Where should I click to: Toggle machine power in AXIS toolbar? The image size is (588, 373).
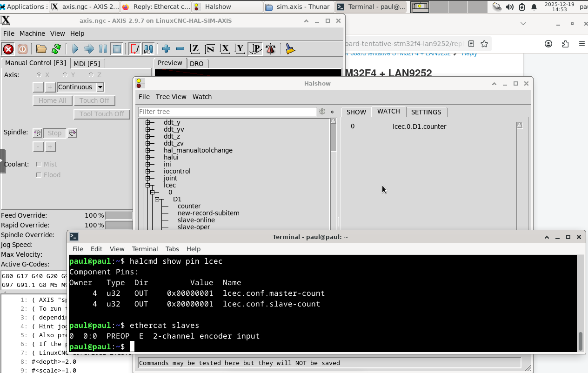tap(22, 49)
